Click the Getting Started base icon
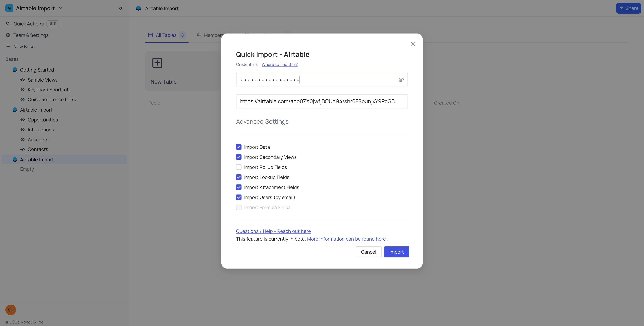The width and height of the screenshot is (644, 326). point(15,70)
